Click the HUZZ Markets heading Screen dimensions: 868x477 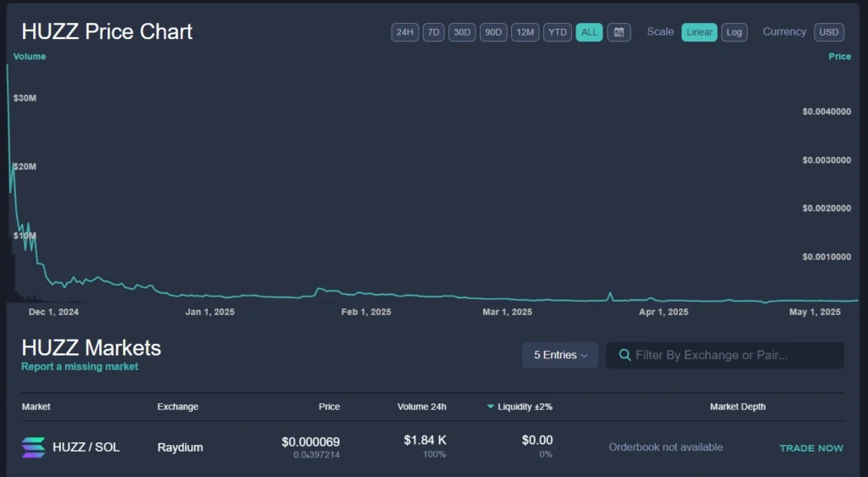[x=92, y=348]
